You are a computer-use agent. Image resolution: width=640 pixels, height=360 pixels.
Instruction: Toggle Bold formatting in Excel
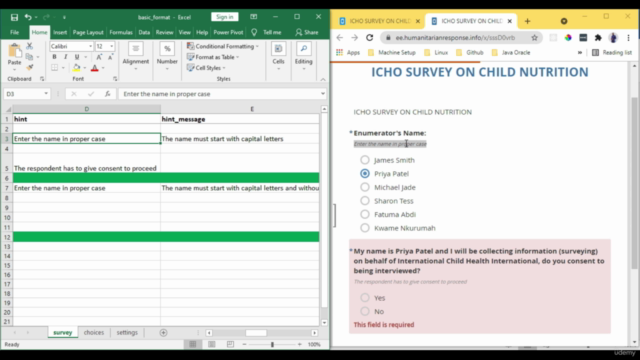coord(54,57)
